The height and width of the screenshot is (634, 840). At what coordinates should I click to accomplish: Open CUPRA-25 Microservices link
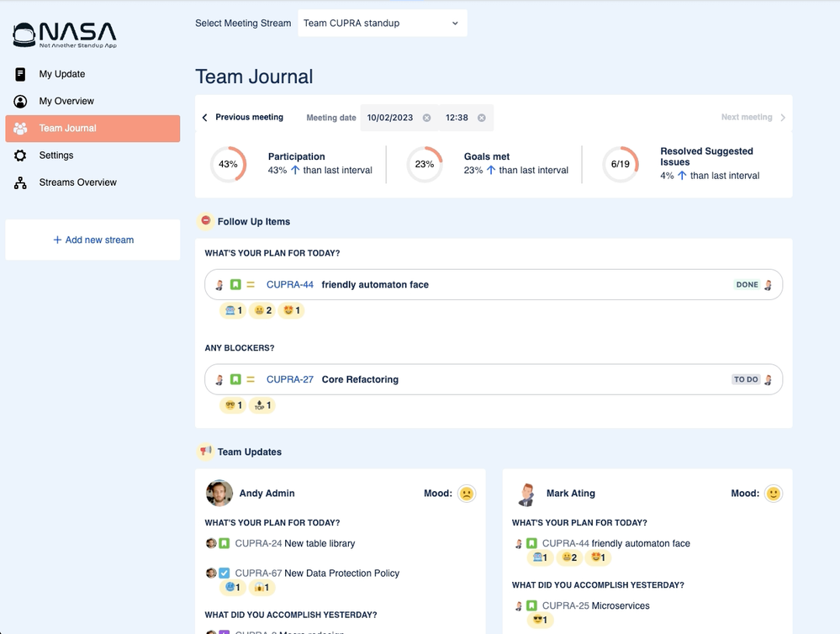(595, 605)
